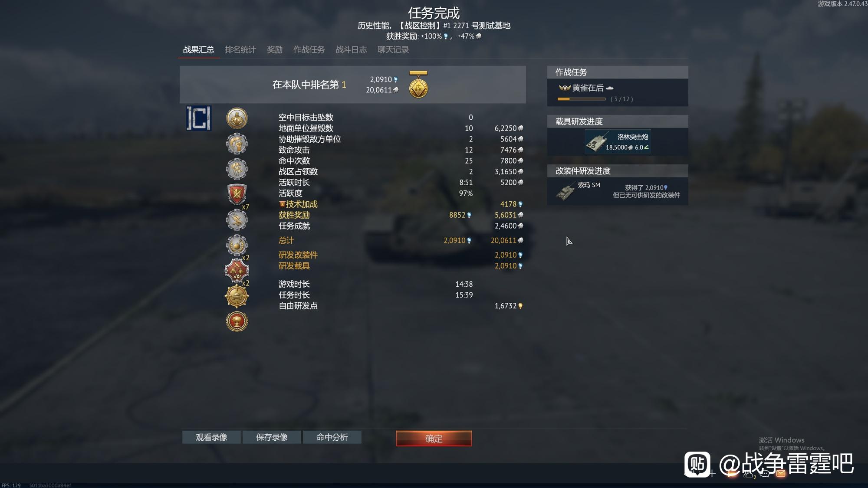Screen dimensions: 868x488
Task: Select the top gold soldier award medal
Action: pyautogui.click(x=237, y=118)
